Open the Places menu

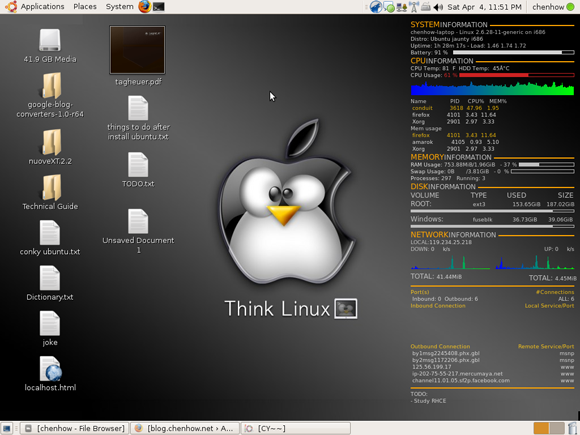click(x=85, y=7)
